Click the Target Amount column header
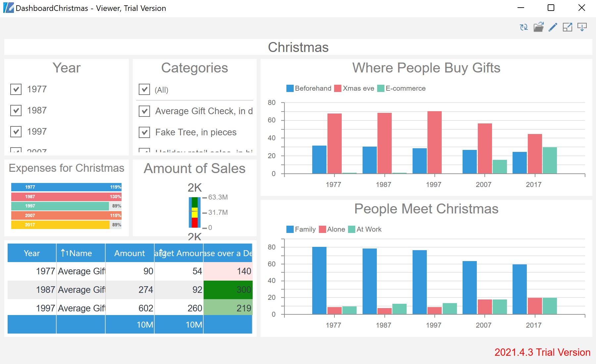596x364 pixels. point(179,253)
